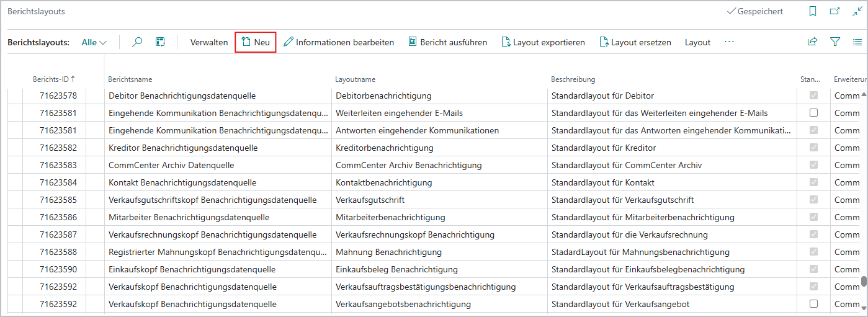Click the vertical scrollbar thumb
Screen dimensions: 868x317
tap(863, 281)
